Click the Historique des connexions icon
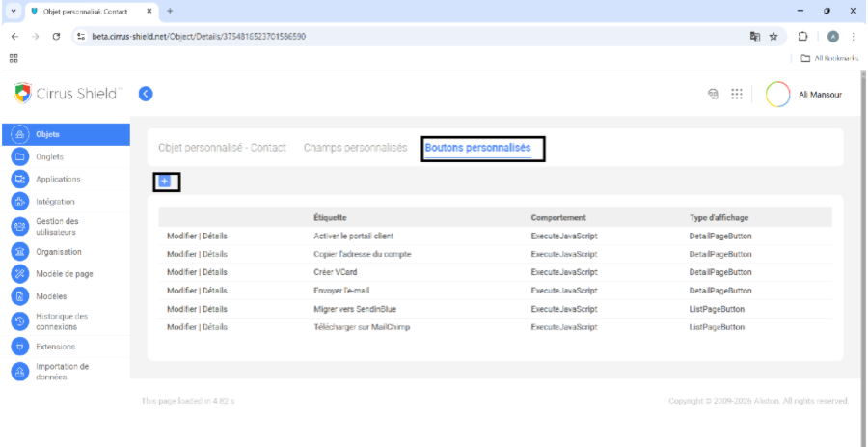The height and width of the screenshot is (447, 868). click(x=19, y=321)
